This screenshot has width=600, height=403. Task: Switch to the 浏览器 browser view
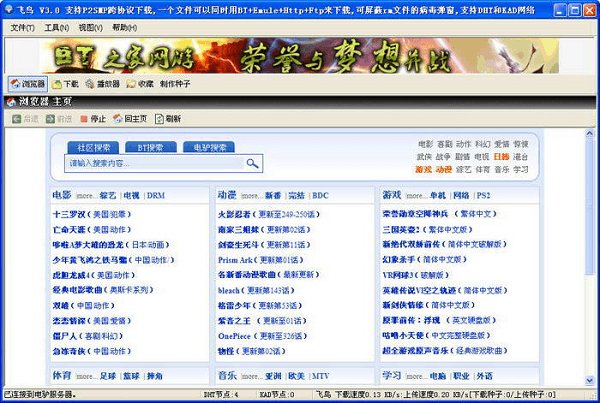[28, 84]
